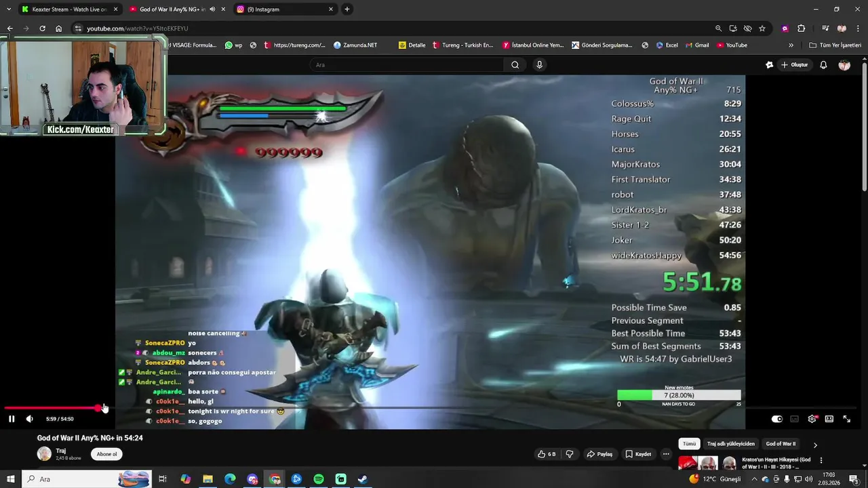This screenshot has height=488, width=868.
Task: Click the YouTube search field Ara
Action: click(x=407, y=64)
